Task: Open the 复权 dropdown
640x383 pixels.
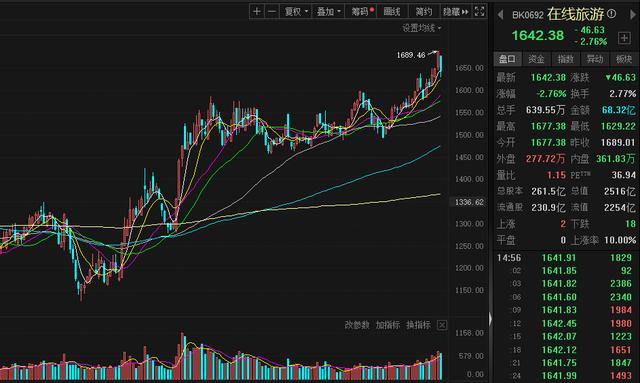Action: coord(296,11)
